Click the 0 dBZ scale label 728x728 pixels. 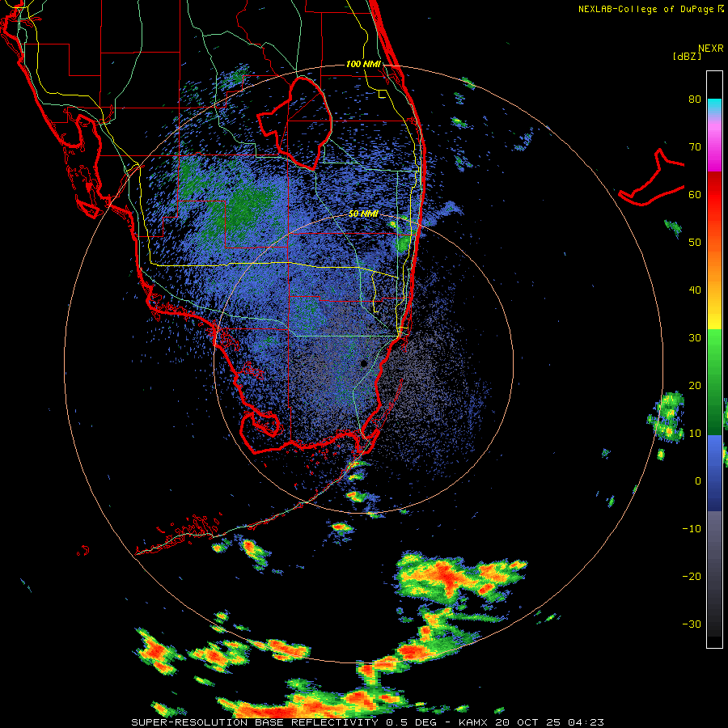coord(698,481)
